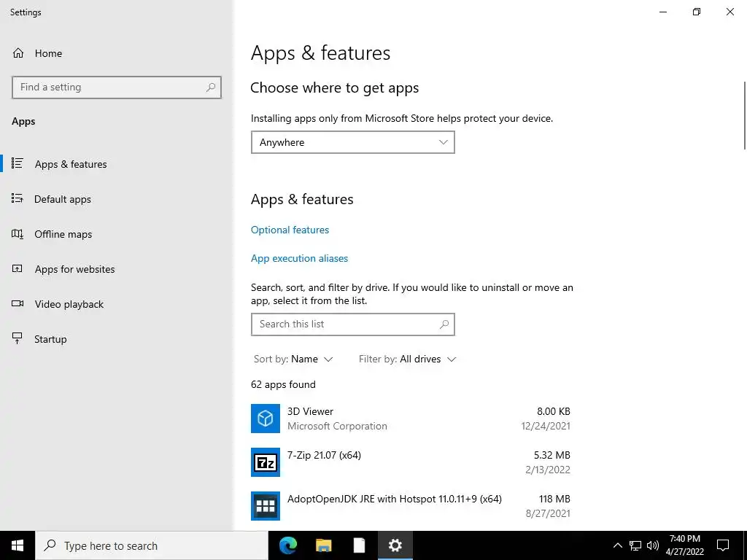Open the App execution aliases link

299,259
